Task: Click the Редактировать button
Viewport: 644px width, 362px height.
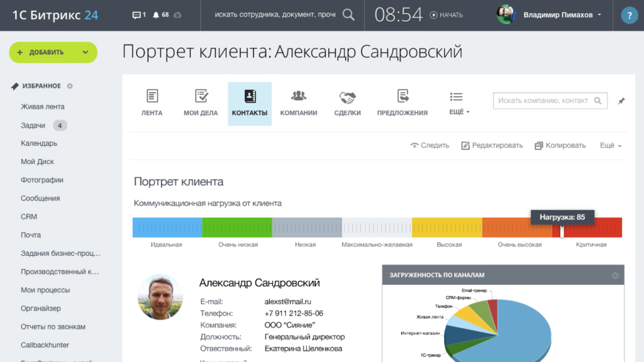Action: [x=492, y=145]
